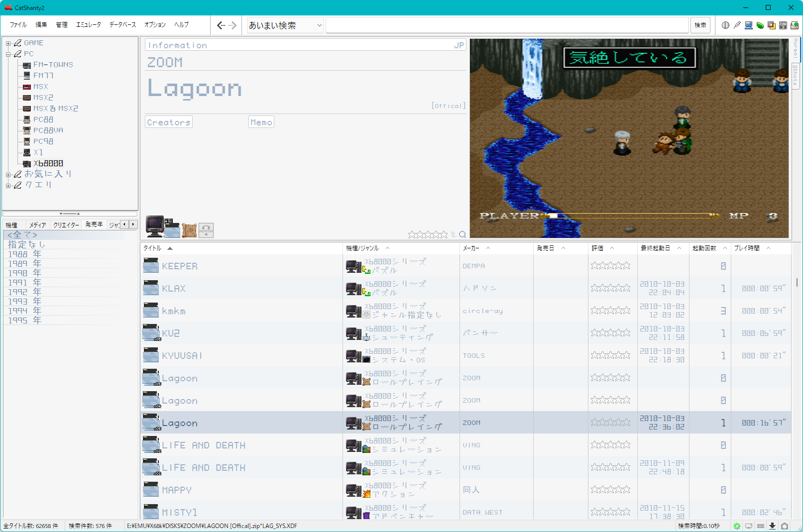Switch to the メディア filter tab
This screenshot has height=532, width=803.
tap(37, 225)
